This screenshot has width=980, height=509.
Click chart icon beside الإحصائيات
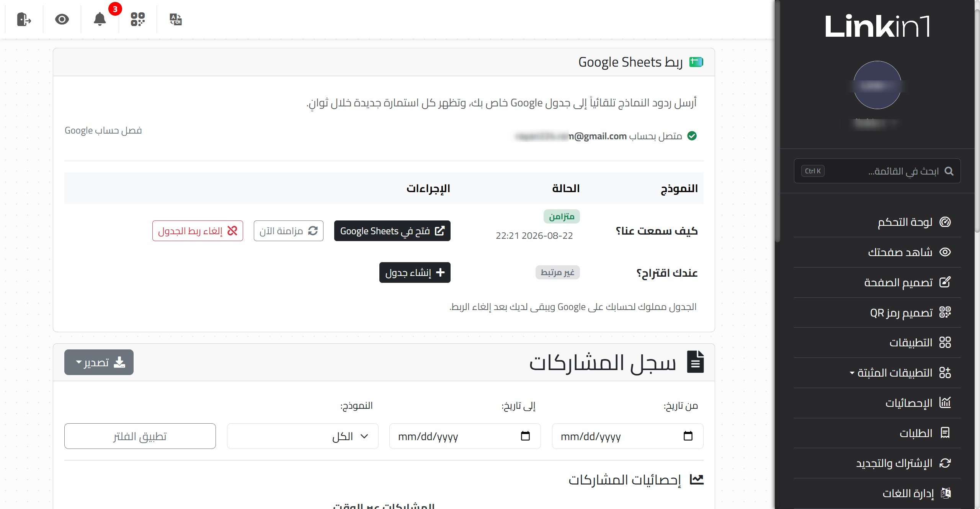[x=945, y=403]
